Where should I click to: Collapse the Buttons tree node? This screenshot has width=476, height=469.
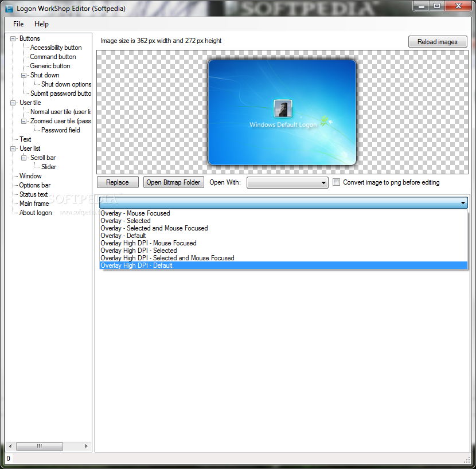13,38
